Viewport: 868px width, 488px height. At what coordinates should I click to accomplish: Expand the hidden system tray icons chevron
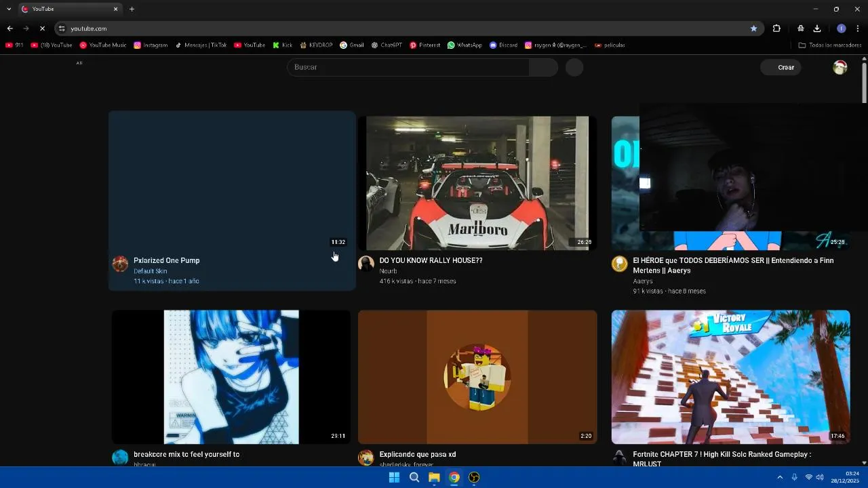click(780, 477)
